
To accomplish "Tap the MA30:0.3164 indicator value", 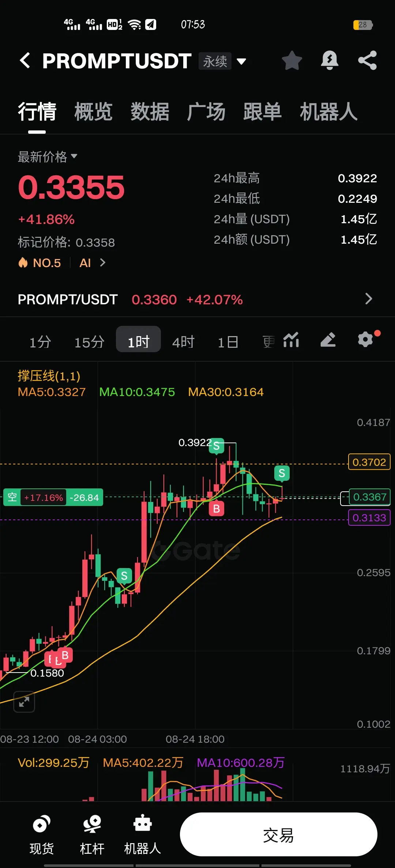I will (226, 392).
